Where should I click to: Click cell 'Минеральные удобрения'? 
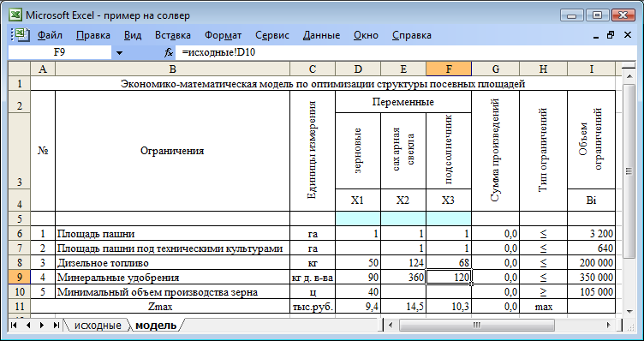(172, 278)
